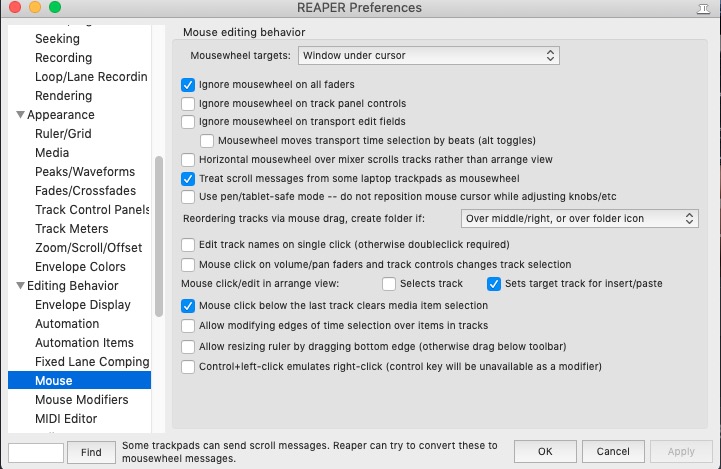Screen dimensions: 721x469
Task: Collapse the Editing Behavior tree section
Action: pos(20,286)
